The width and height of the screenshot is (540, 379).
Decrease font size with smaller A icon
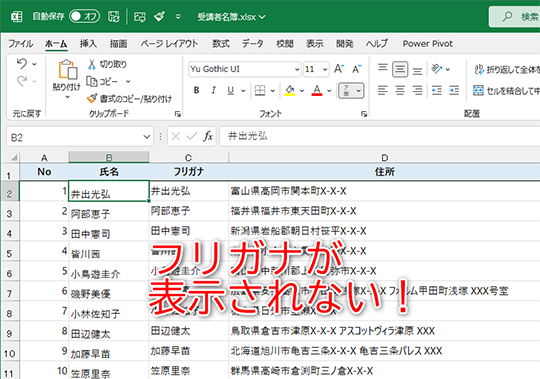pyautogui.click(x=357, y=69)
